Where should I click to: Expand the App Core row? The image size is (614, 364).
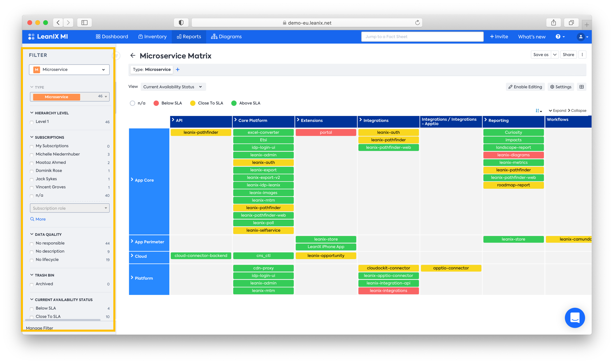click(x=132, y=180)
